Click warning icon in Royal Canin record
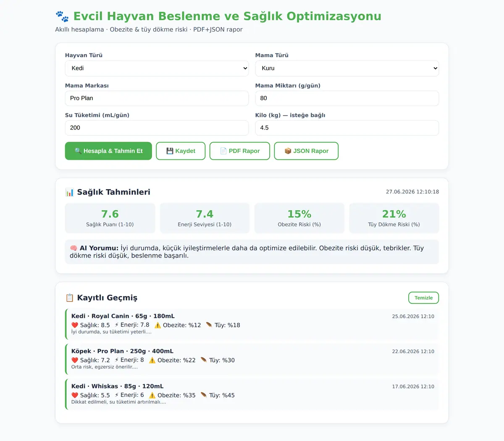 pyautogui.click(x=157, y=325)
